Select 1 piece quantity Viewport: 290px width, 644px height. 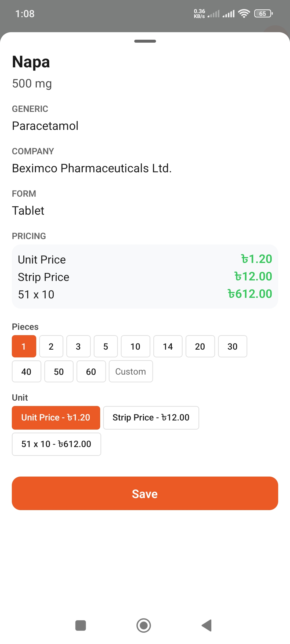tap(24, 346)
